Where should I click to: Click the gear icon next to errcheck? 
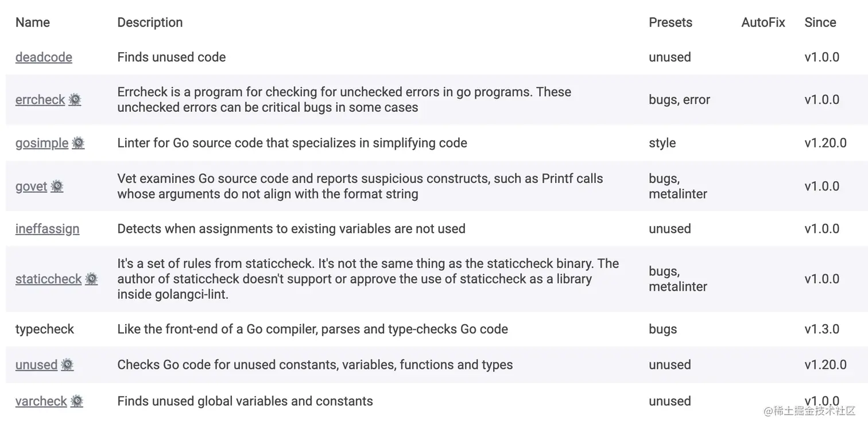75,100
